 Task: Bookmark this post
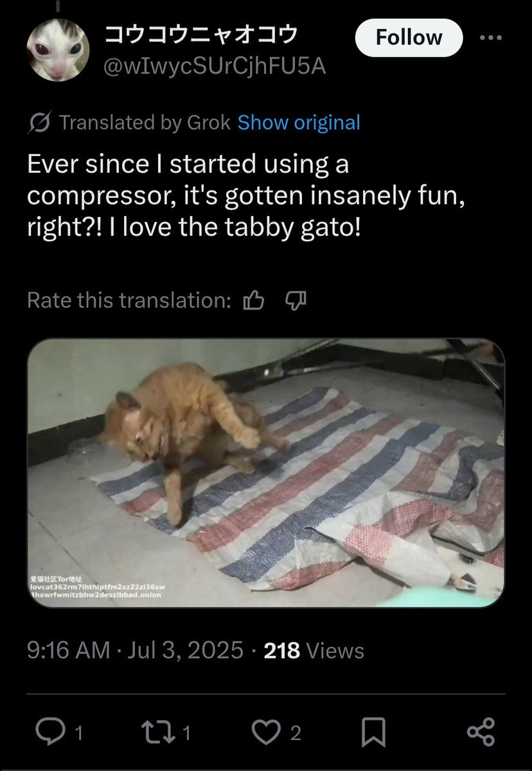point(373,732)
